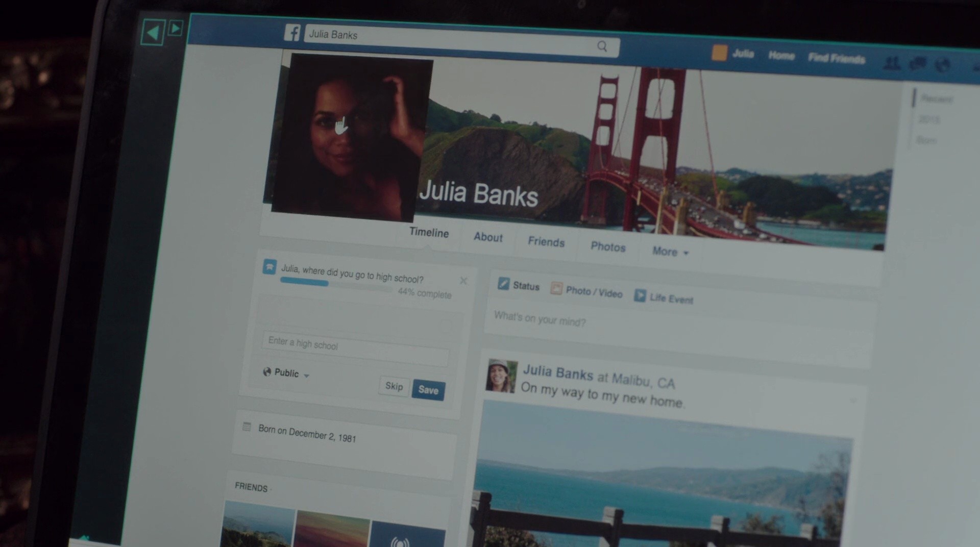
Task: Click the Skip button
Action: click(394, 386)
